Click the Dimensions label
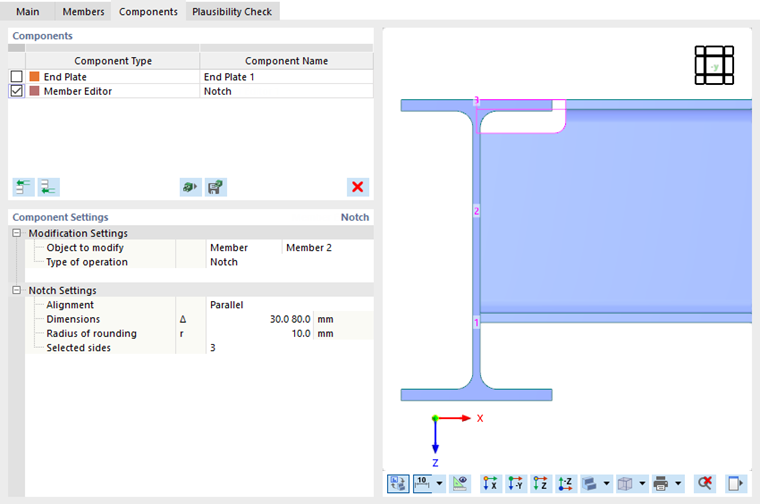 73,319
